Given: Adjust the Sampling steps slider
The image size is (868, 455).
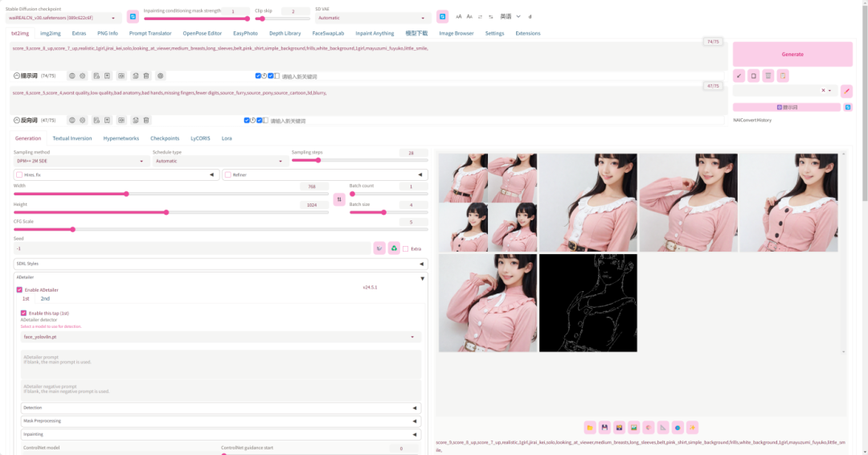Looking at the screenshot, I should tap(359, 161).
